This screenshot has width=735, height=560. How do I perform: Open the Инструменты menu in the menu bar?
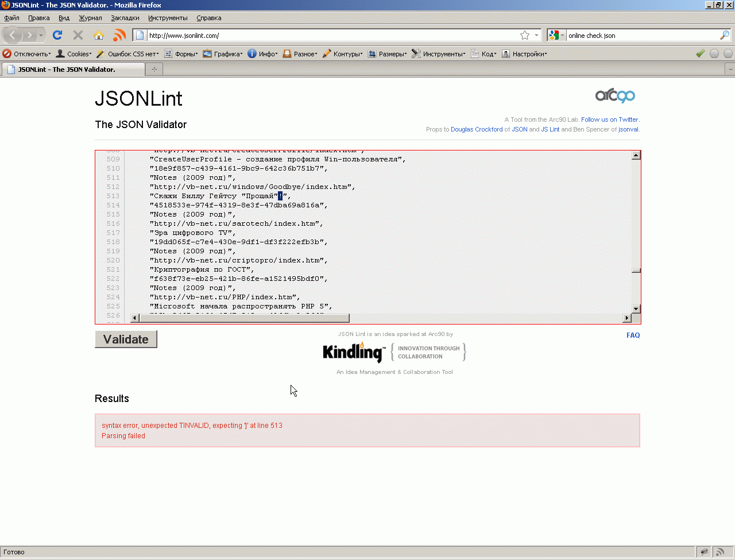tap(168, 18)
